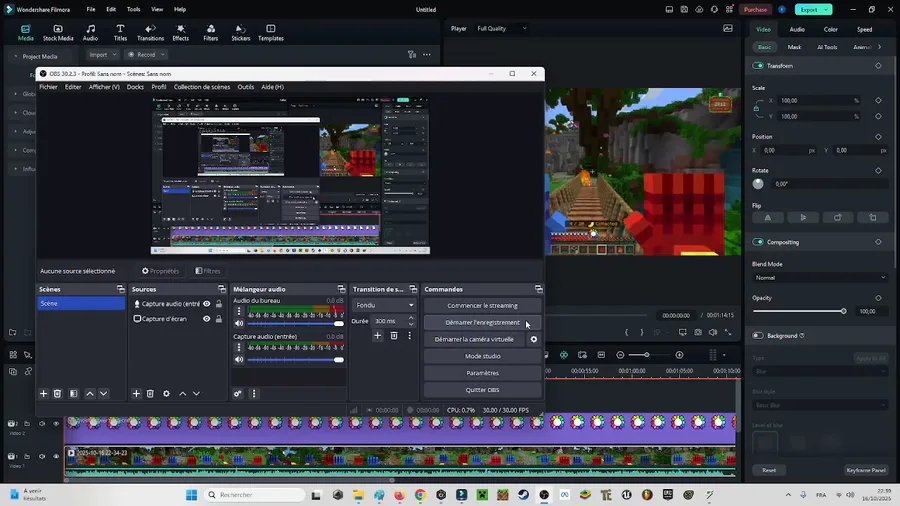Add a transition with plus icon in OBS
Image resolution: width=900 pixels, height=506 pixels.
click(378, 336)
